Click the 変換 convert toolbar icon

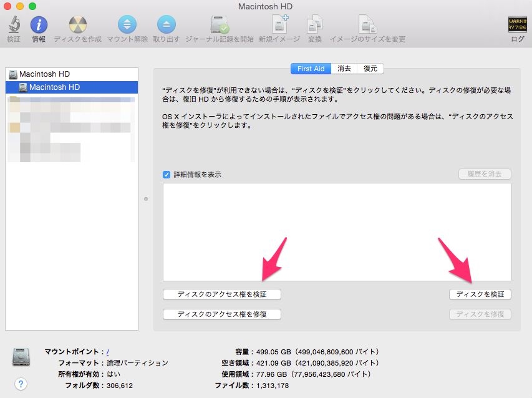[x=315, y=24]
